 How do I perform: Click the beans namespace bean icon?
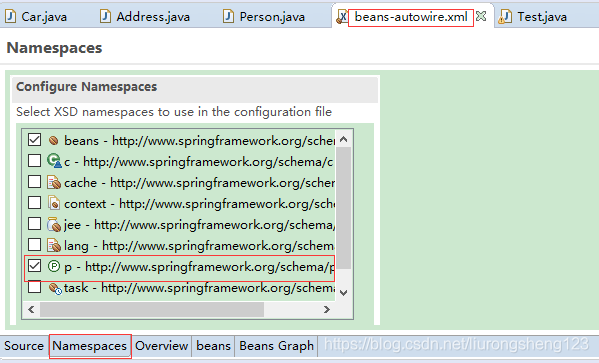54,141
